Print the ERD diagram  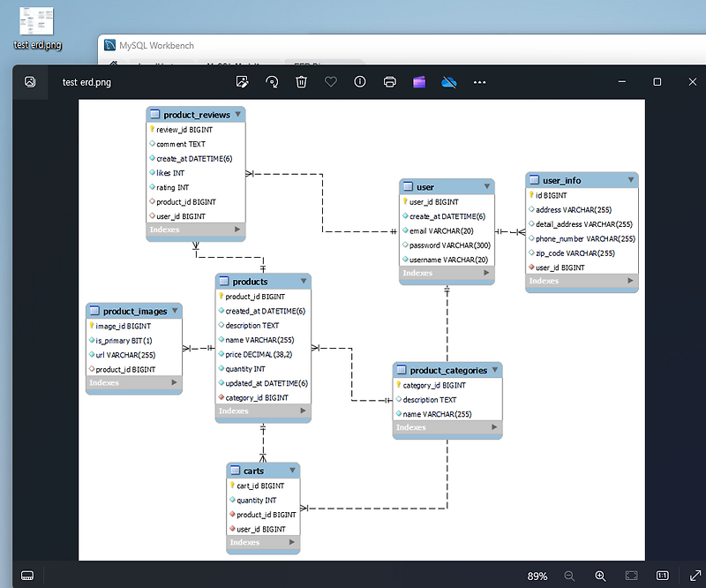pyautogui.click(x=389, y=81)
